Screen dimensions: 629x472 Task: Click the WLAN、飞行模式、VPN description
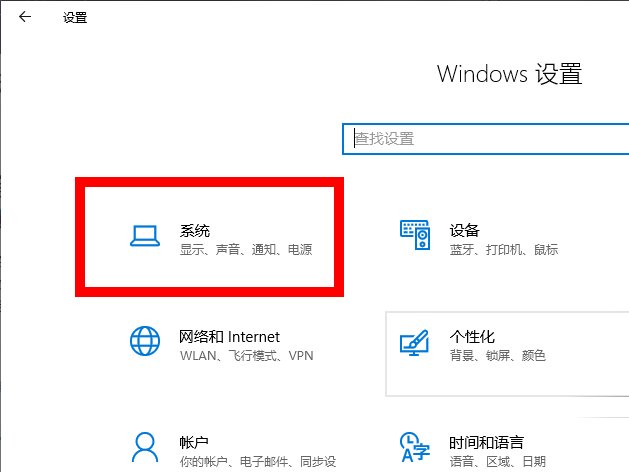(247, 355)
